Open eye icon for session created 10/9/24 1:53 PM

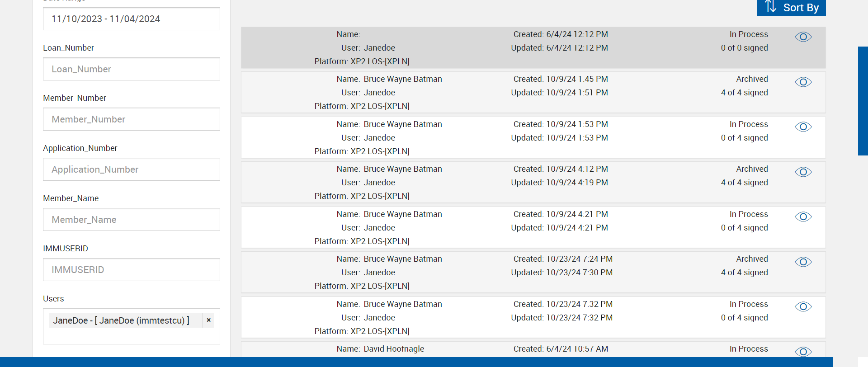point(803,127)
